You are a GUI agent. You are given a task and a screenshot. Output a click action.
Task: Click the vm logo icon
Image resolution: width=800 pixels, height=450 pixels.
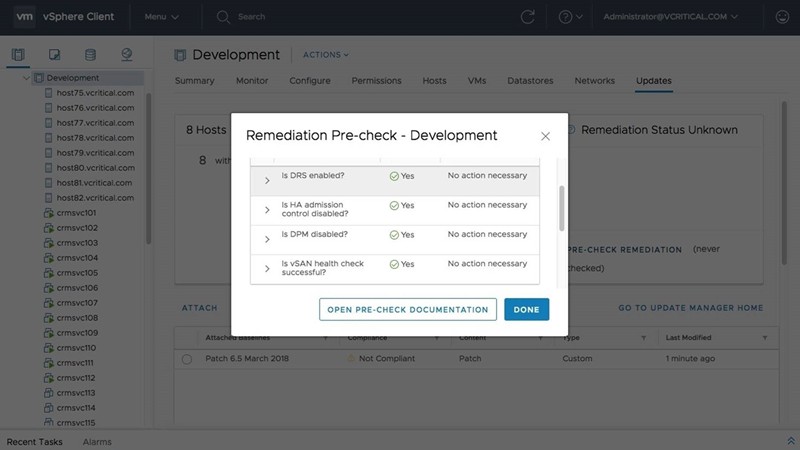[x=24, y=16]
